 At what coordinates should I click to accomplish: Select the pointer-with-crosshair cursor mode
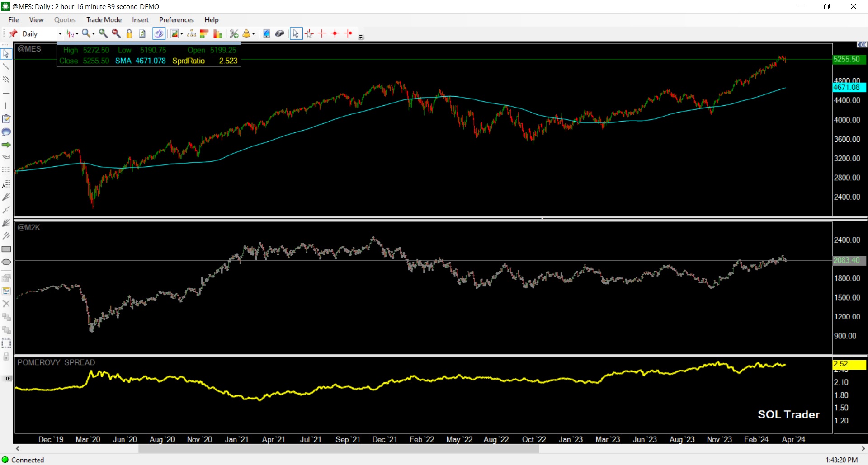(x=309, y=33)
